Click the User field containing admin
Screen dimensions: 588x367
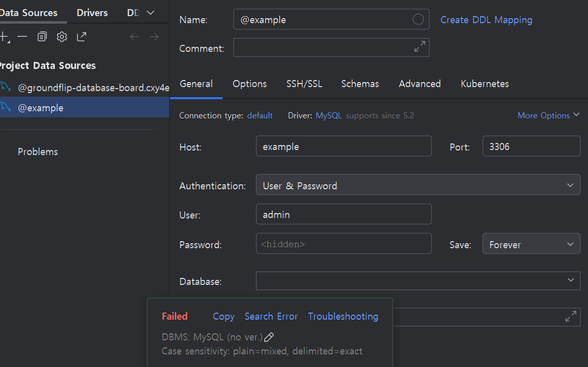[x=343, y=214]
